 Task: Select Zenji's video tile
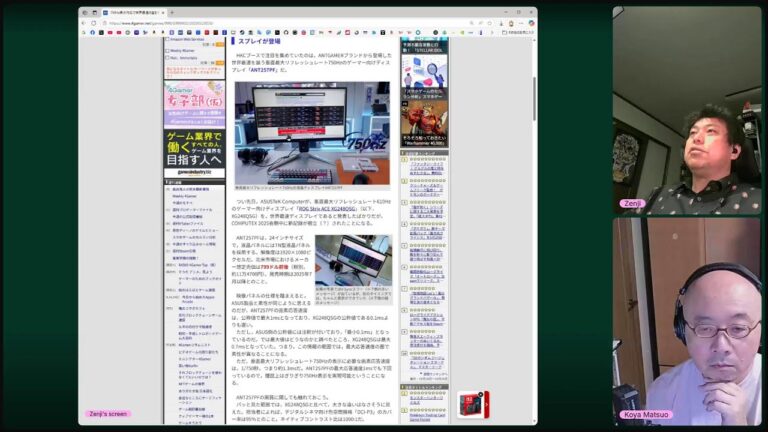point(687,110)
